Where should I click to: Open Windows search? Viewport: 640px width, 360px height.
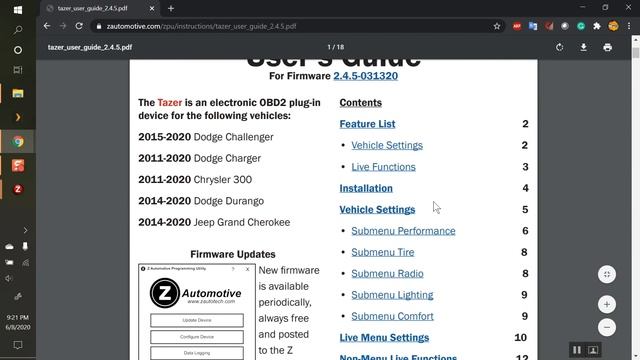click(18, 30)
